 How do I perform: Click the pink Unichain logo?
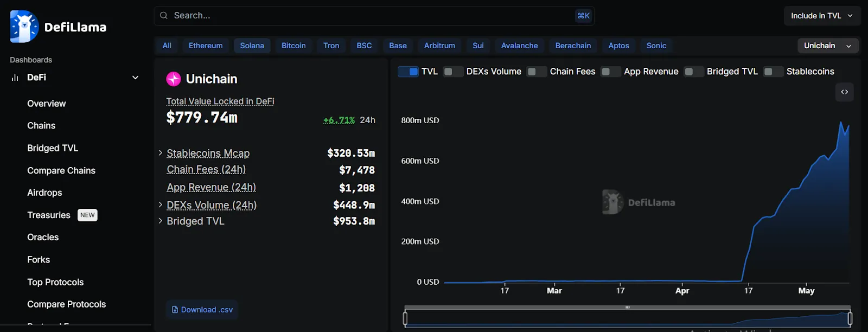(x=174, y=79)
